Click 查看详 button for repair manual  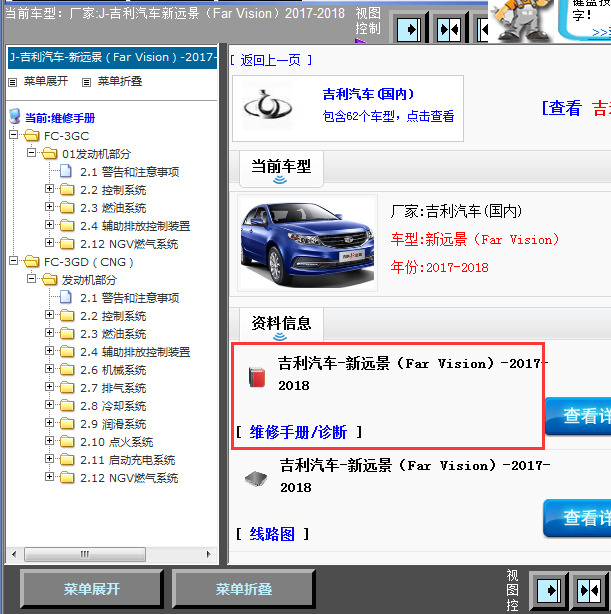pos(578,416)
